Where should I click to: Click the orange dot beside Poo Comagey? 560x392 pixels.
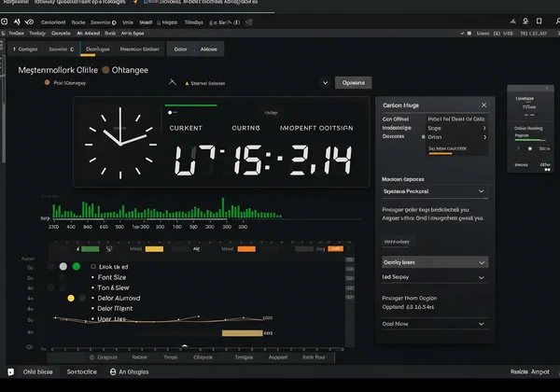(x=48, y=83)
